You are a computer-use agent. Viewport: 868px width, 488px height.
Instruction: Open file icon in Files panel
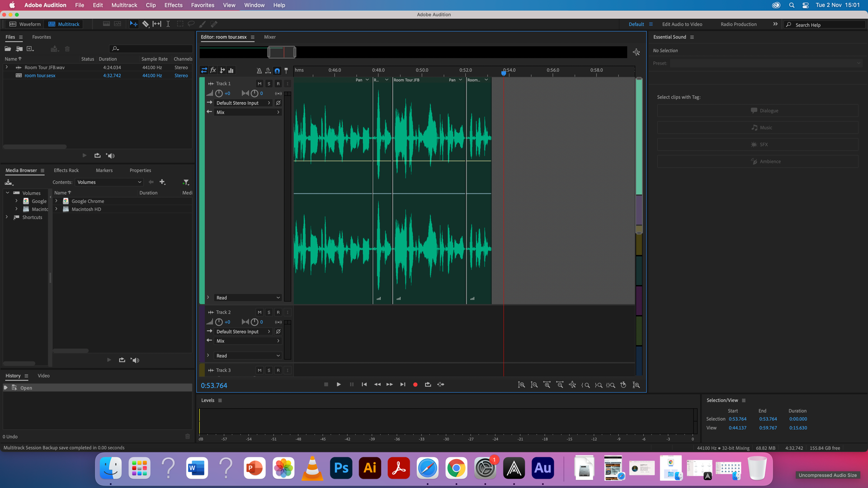click(8, 49)
